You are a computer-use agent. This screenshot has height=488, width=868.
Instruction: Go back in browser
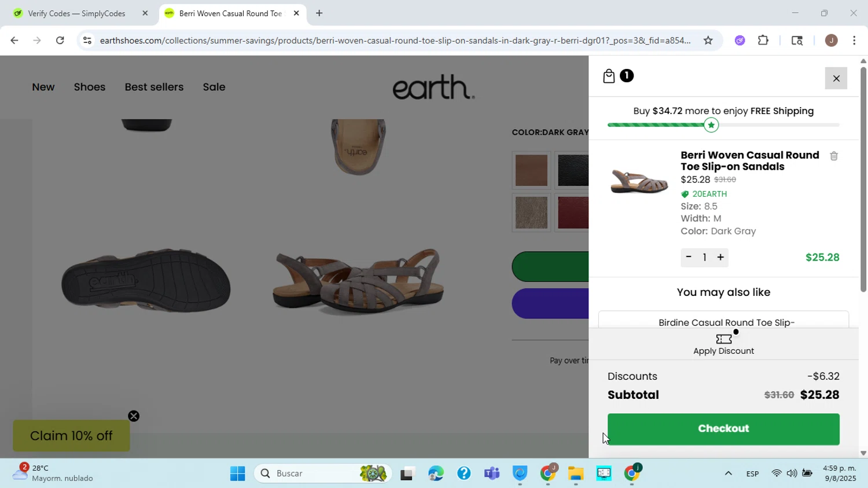click(14, 41)
